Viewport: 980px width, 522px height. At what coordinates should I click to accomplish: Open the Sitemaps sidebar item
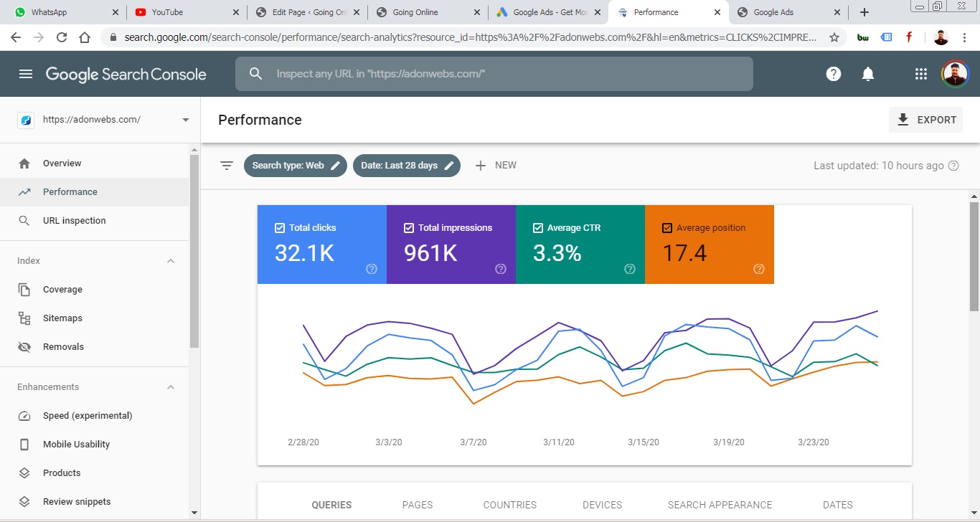pos(94,318)
